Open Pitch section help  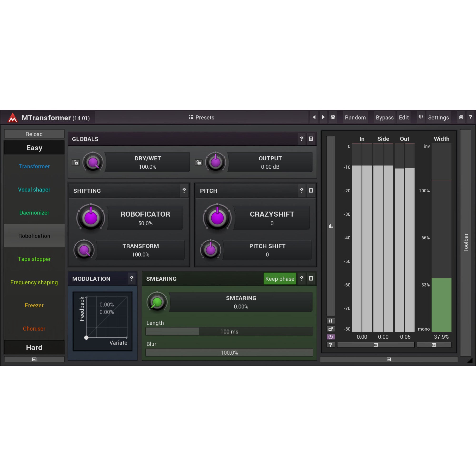pyautogui.click(x=302, y=190)
